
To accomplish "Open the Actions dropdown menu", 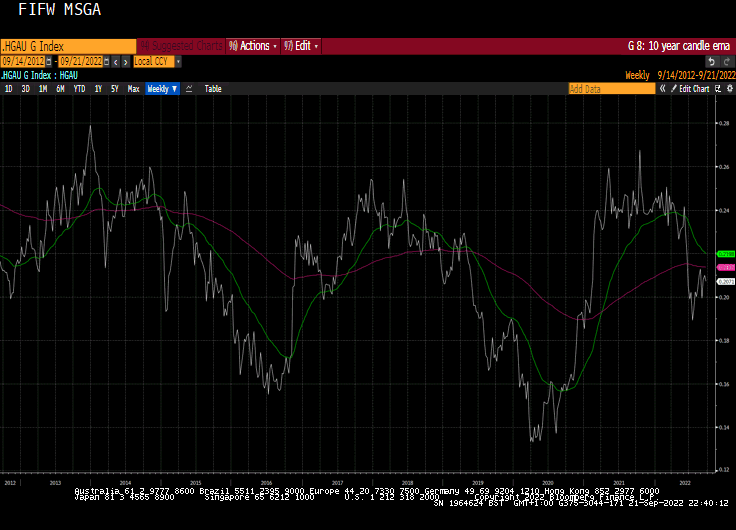I will [253, 46].
